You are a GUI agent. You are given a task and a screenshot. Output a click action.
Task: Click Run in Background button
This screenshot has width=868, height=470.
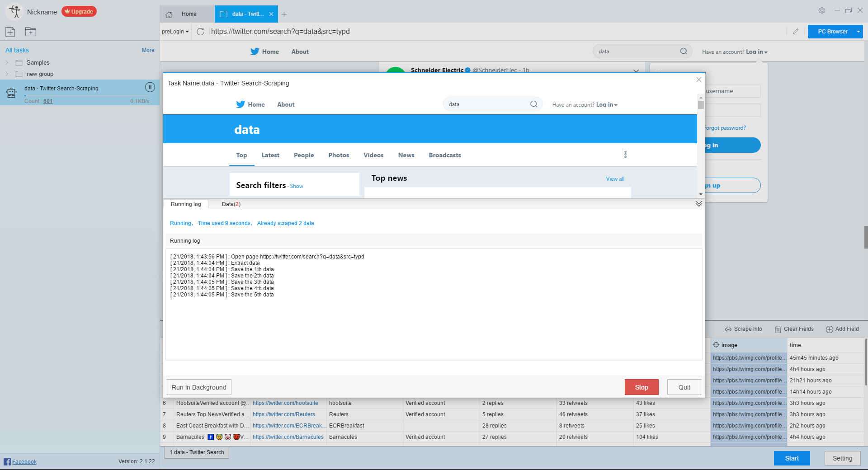(199, 387)
